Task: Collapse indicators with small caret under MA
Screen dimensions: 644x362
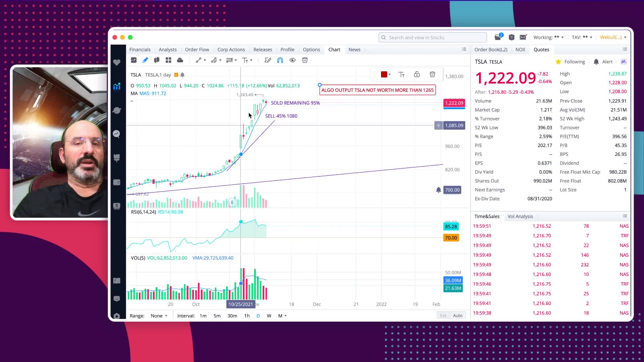Action: pos(132,101)
